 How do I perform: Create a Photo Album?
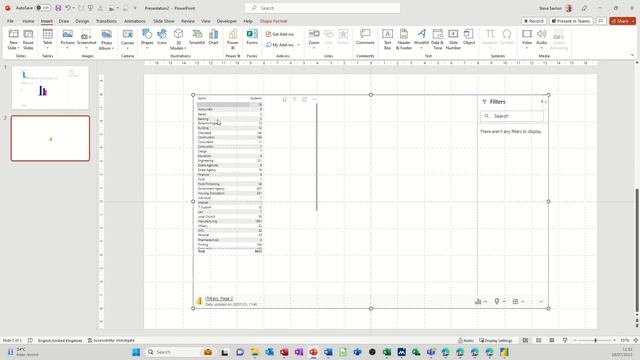point(106,40)
